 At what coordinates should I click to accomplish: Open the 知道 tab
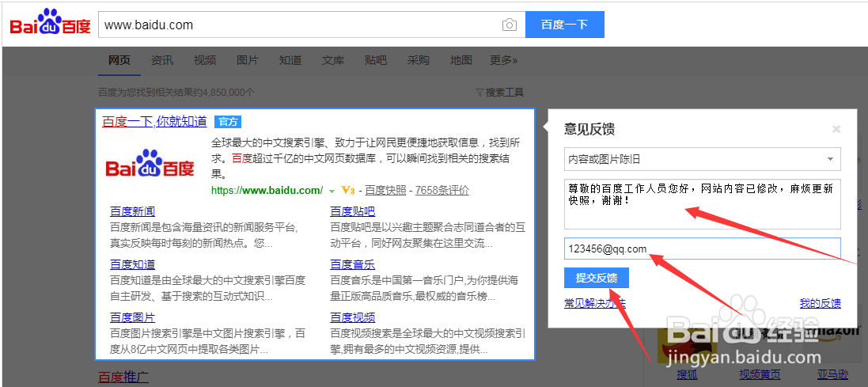[290, 60]
